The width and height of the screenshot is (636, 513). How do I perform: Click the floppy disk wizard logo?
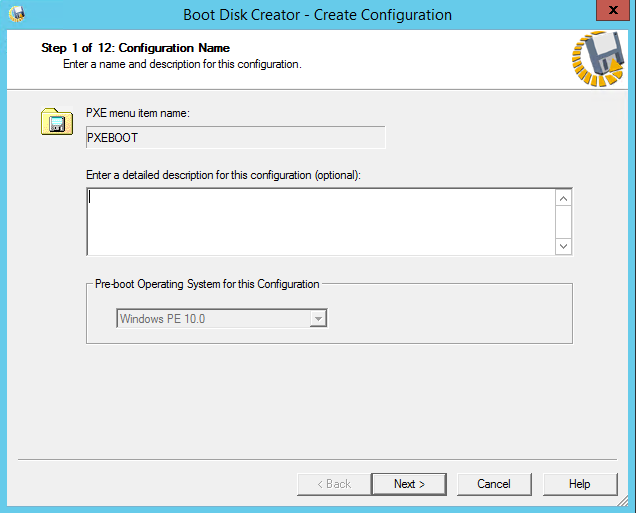click(x=598, y=59)
